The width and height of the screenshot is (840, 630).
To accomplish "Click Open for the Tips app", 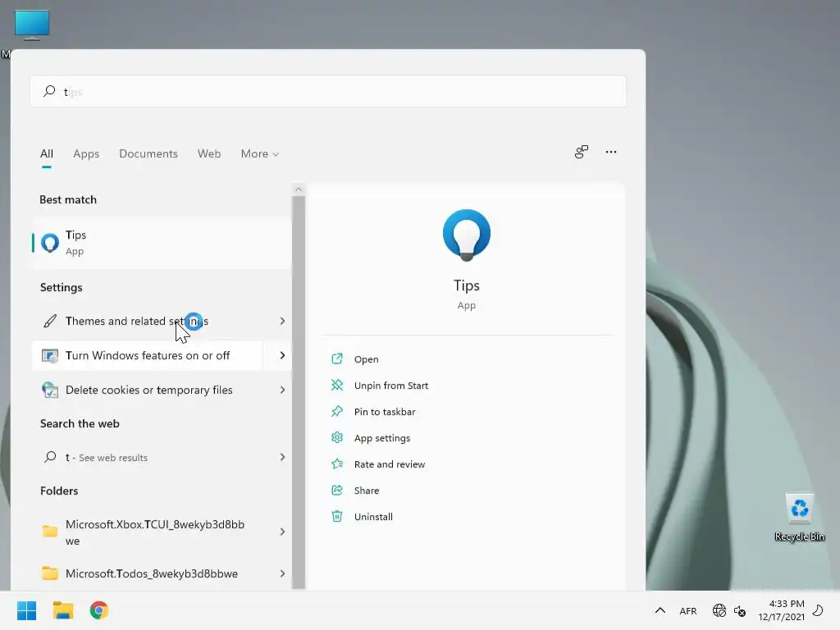I will pyautogui.click(x=367, y=359).
